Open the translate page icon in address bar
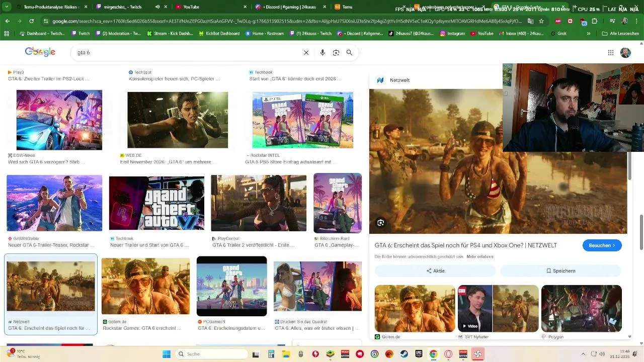Screen dimensions: 644x362 (x=530, y=21)
